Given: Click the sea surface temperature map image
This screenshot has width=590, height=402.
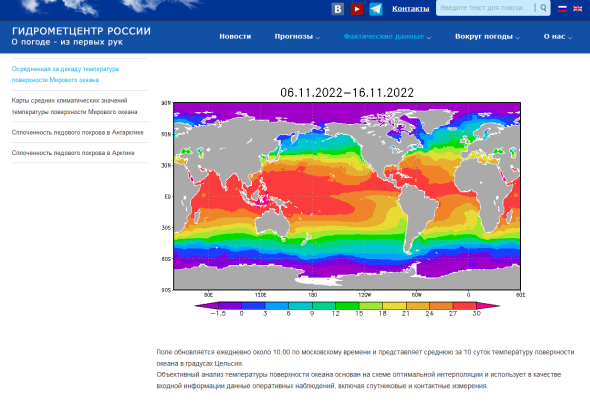Looking at the screenshot, I should tap(347, 196).
